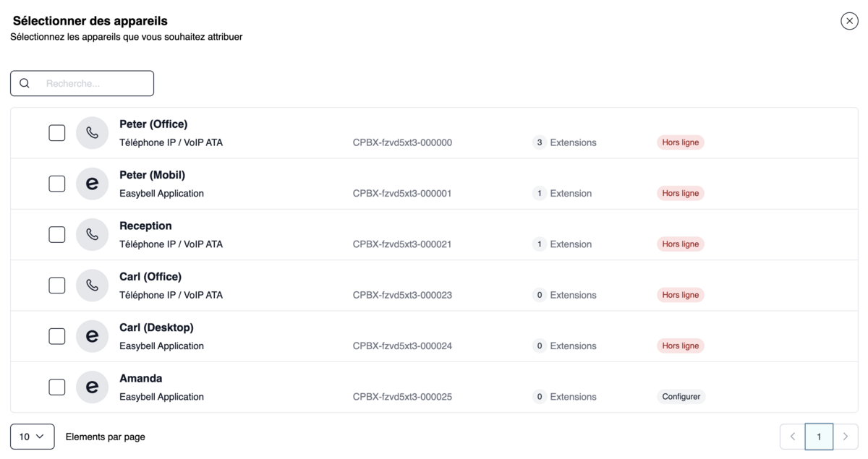Select page 1 in pagination

819,437
